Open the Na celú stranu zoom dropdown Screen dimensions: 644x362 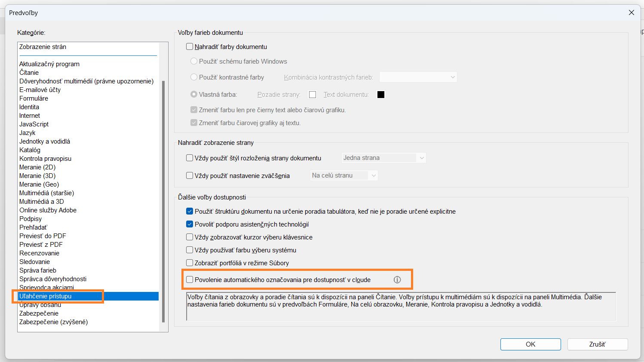pos(344,175)
